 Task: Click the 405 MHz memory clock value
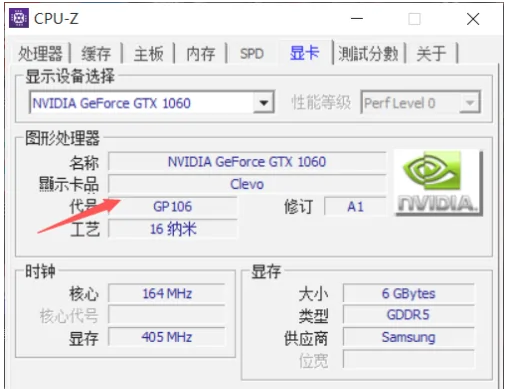coord(167,337)
